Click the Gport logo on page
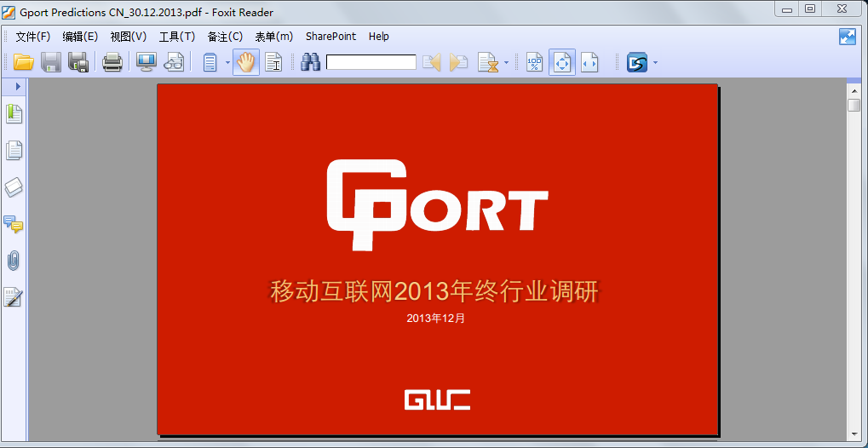 tap(437, 204)
